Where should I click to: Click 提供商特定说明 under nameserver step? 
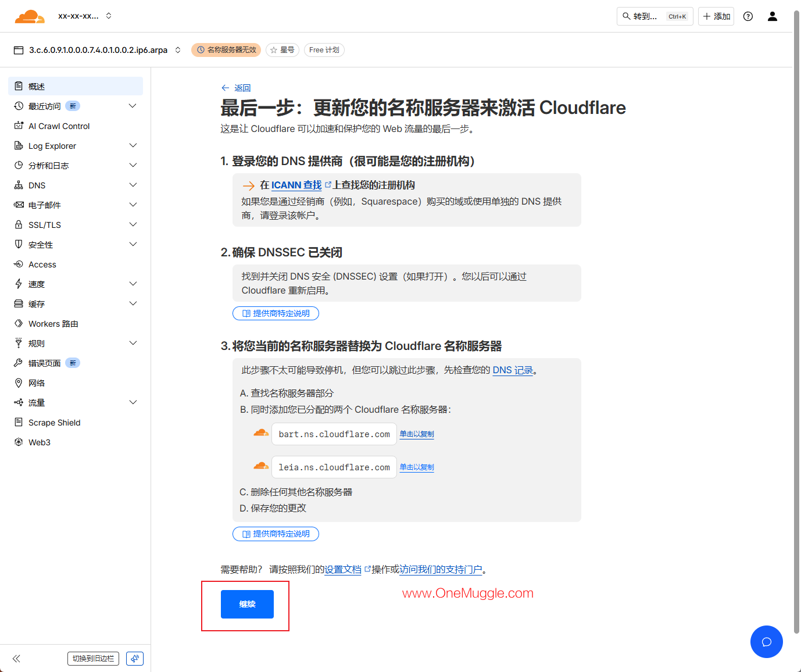coord(276,534)
